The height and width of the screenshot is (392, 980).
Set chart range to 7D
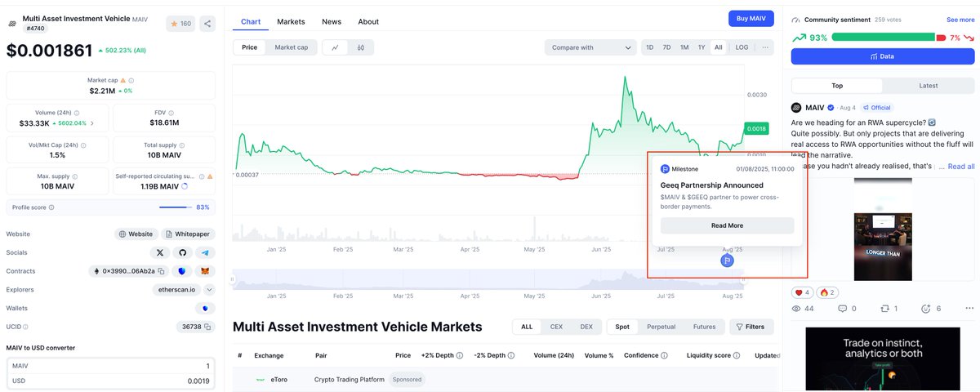click(667, 47)
